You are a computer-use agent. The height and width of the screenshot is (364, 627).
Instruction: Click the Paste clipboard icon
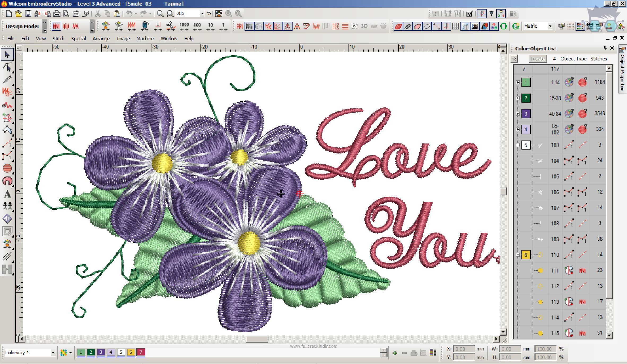point(117,14)
